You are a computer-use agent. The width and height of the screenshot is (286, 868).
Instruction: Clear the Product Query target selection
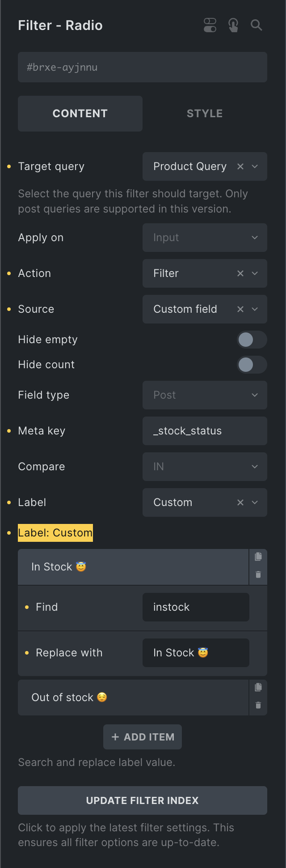(240, 166)
